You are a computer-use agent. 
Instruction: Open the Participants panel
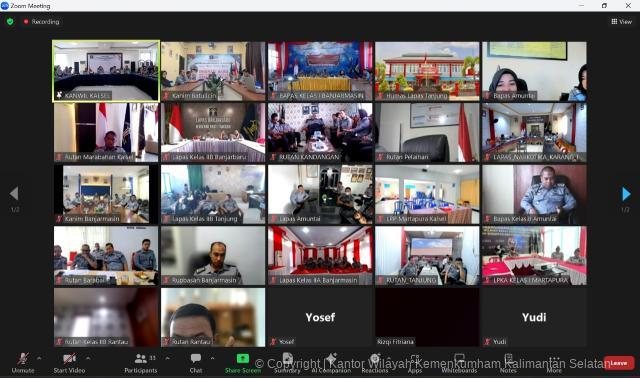pos(140,362)
